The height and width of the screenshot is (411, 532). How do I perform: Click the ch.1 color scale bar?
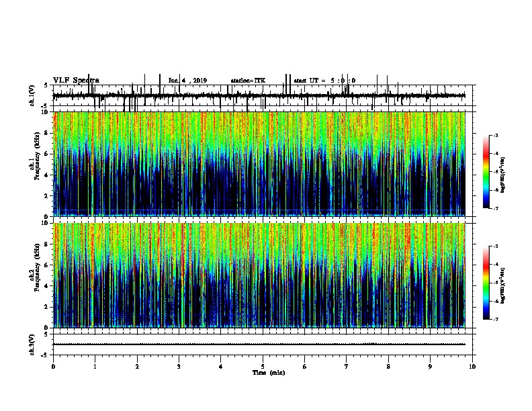click(x=486, y=172)
